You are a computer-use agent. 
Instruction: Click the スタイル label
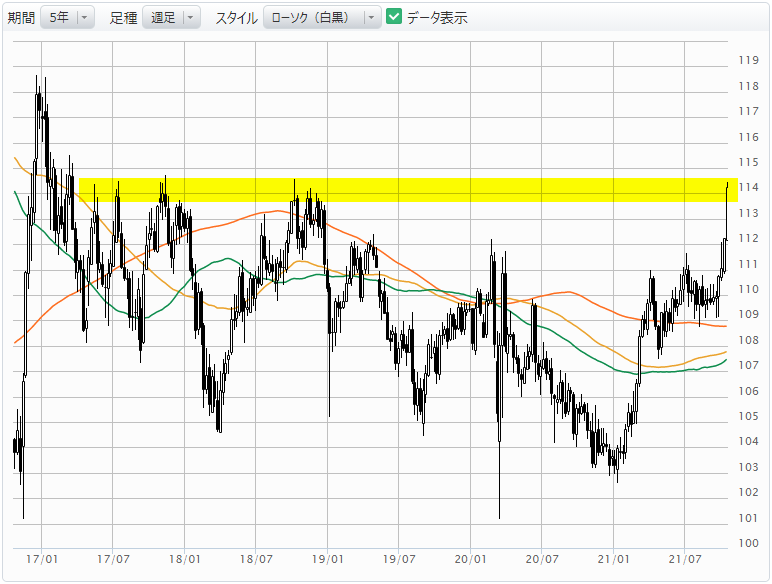click(x=236, y=18)
